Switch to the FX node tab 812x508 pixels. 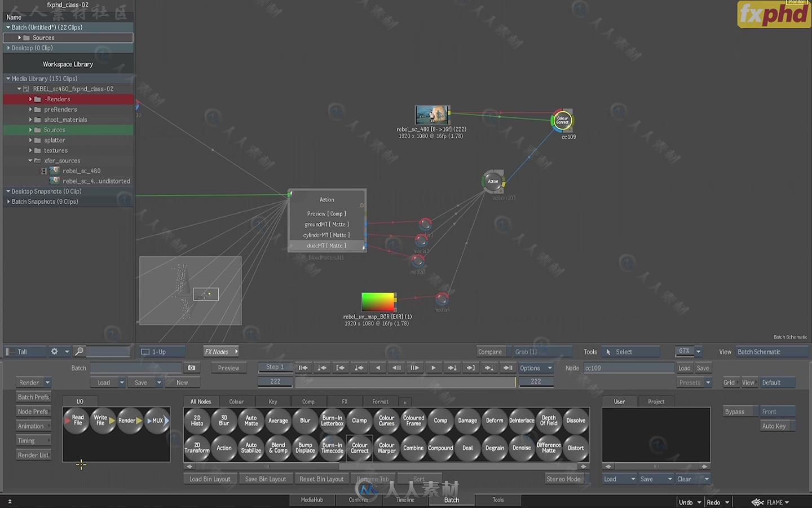345,402
